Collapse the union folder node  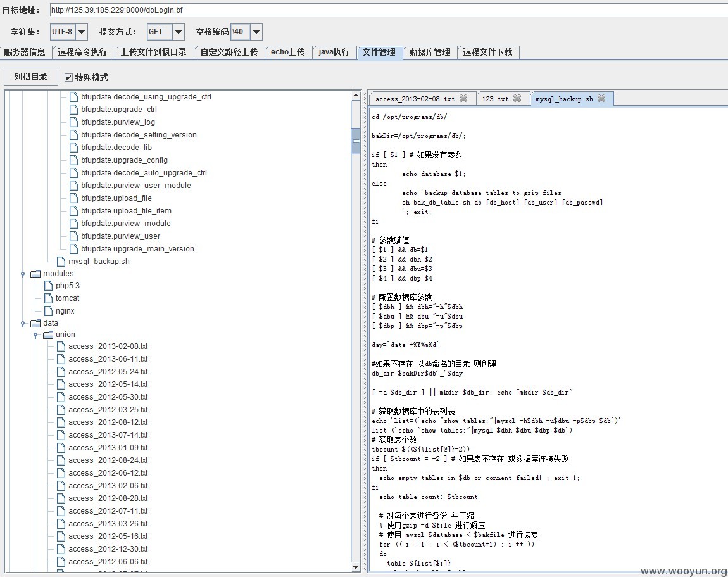(35, 335)
